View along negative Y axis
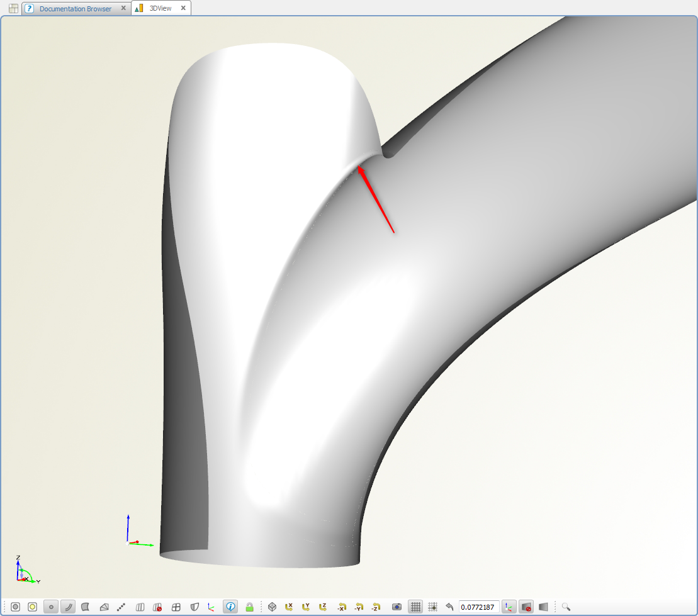Viewport: 698px width, 616px height. (359, 607)
